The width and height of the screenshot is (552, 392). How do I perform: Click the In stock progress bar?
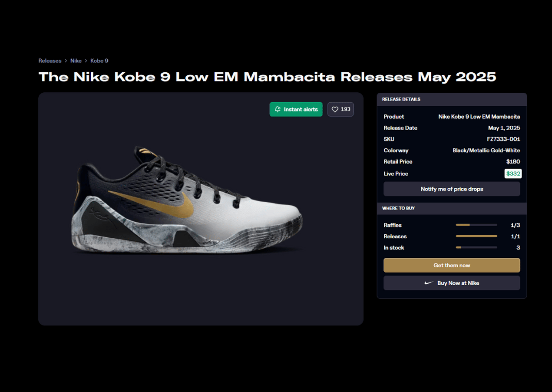(x=476, y=248)
